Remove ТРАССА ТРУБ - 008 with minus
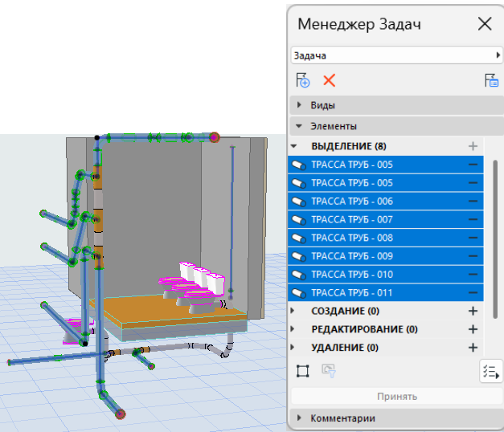 [473, 238]
